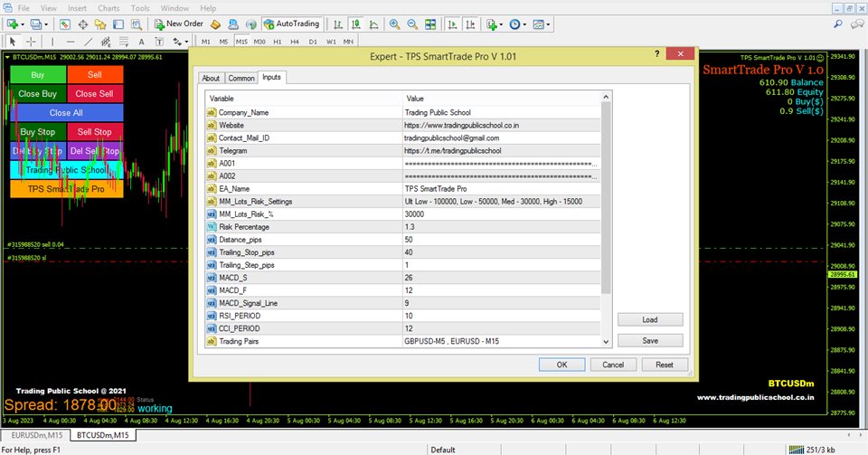Select the Horizontal Line drawing tool
868x455 pixels.
pyautogui.click(x=71, y=42)
